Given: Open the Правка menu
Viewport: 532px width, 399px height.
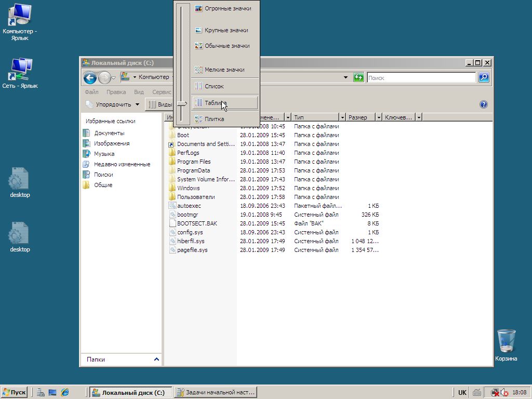Looking at the screenshot, I should [116, 92].
